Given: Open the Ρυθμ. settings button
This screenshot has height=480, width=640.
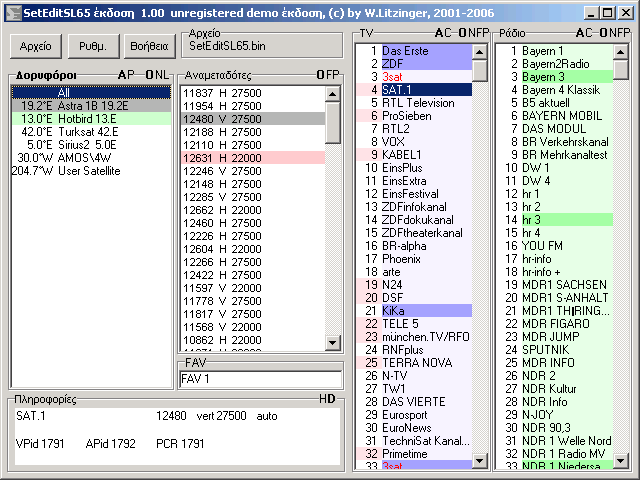Looking at the screenshot, I should [x=93, y=46].
